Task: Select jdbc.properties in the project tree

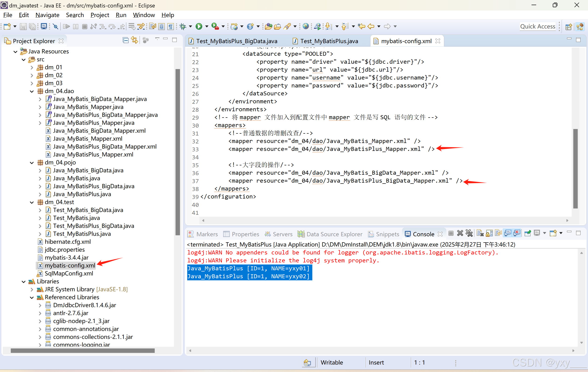Action: click(x=65, y=250)
